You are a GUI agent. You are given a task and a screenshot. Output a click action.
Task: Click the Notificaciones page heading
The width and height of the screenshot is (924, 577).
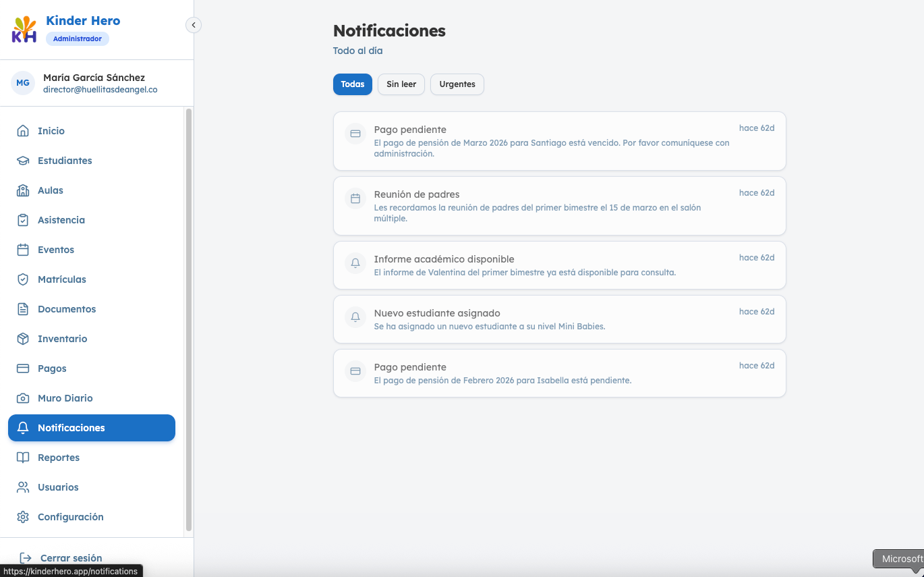click(x=389, y=30)
